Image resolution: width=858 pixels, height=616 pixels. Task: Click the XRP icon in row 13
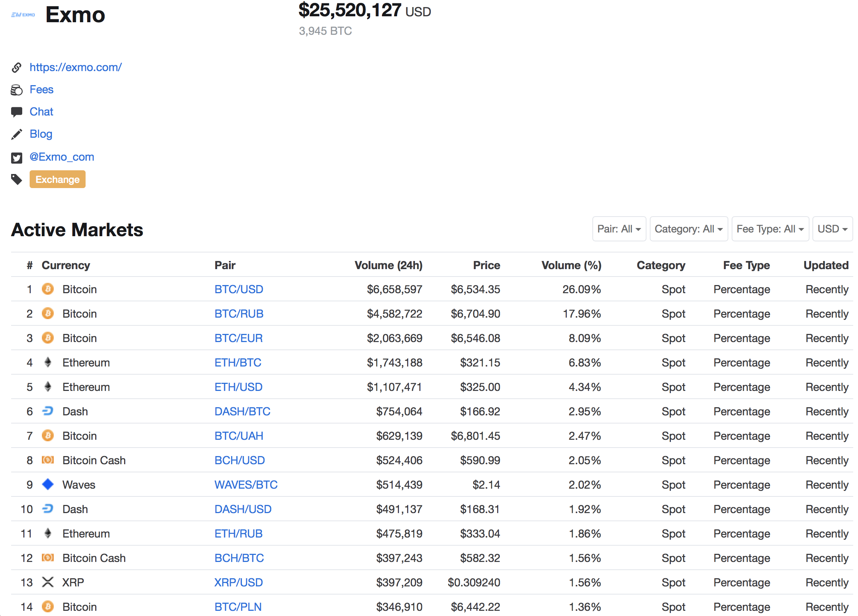tap(48, 582)
